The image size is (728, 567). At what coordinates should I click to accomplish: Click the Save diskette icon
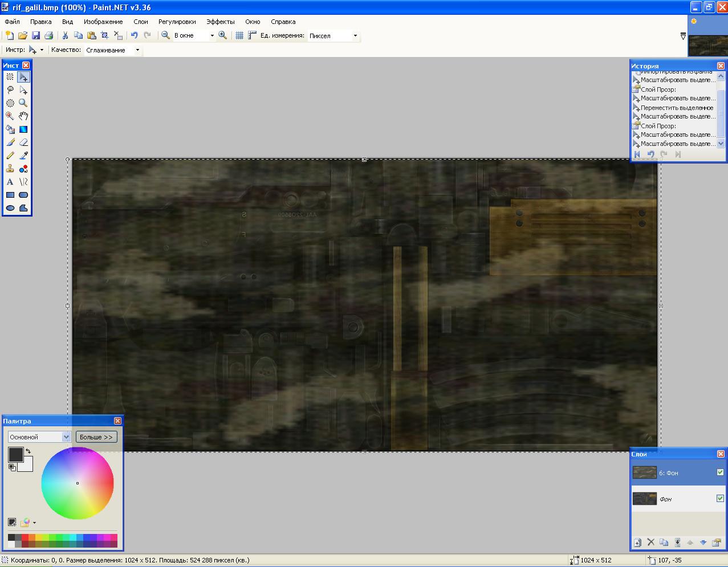pos(36,35)
